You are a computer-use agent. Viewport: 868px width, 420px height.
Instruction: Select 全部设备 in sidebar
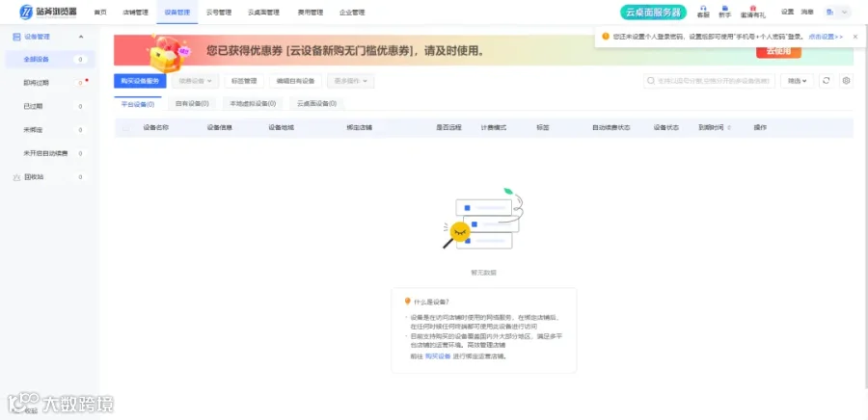[x=50, y=59]
